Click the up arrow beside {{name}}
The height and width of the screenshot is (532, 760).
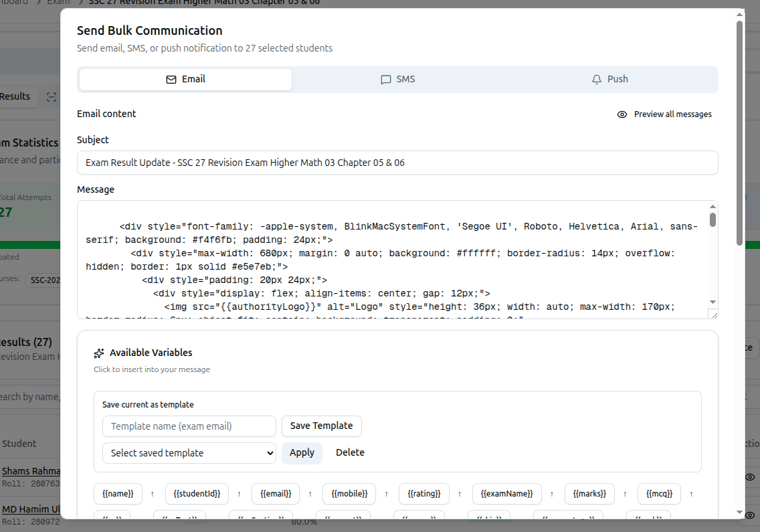[152, 494]
